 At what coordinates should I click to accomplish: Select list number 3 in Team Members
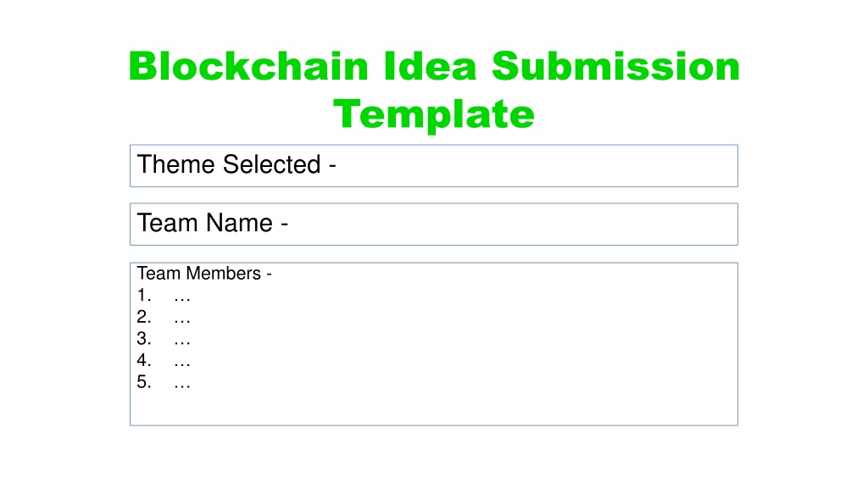(144, 339)
